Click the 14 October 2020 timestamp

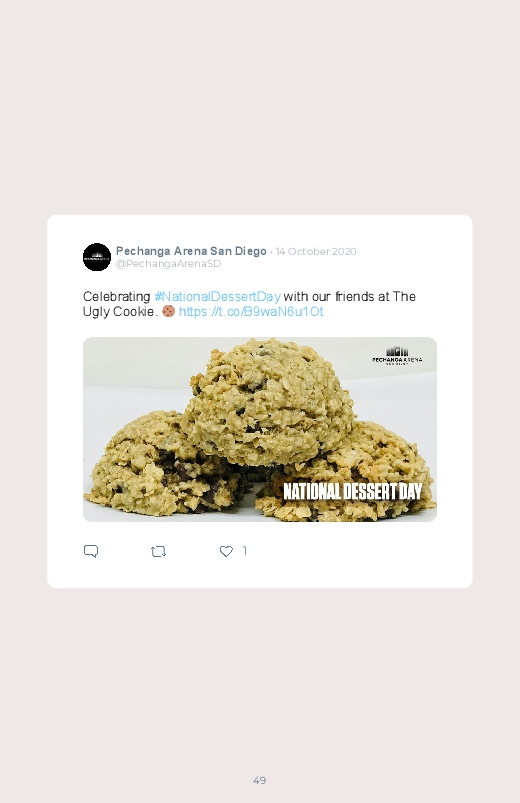pyautogui.click(x=316, y=251)
